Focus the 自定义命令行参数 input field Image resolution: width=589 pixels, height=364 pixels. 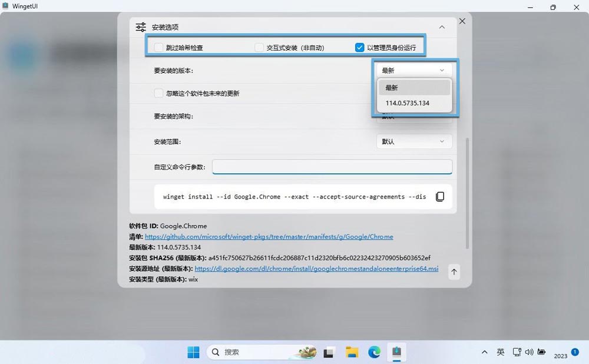pyautogui.click(x=332, y=167)
